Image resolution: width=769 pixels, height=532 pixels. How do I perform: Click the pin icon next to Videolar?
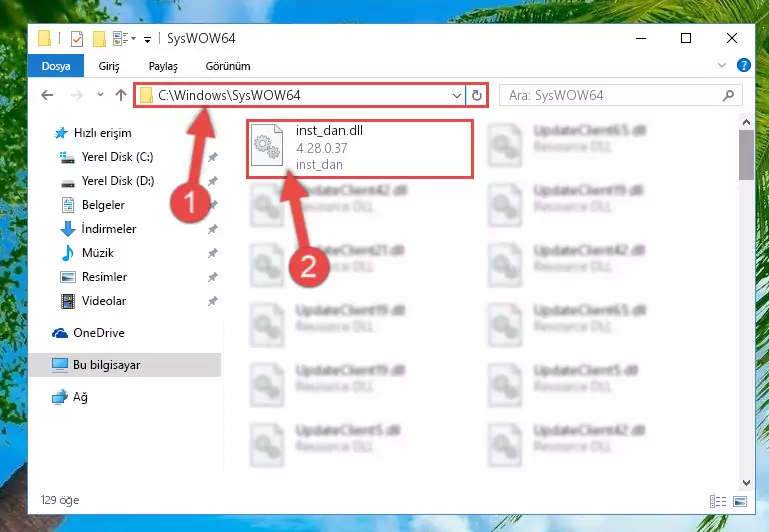click(212, 301)
